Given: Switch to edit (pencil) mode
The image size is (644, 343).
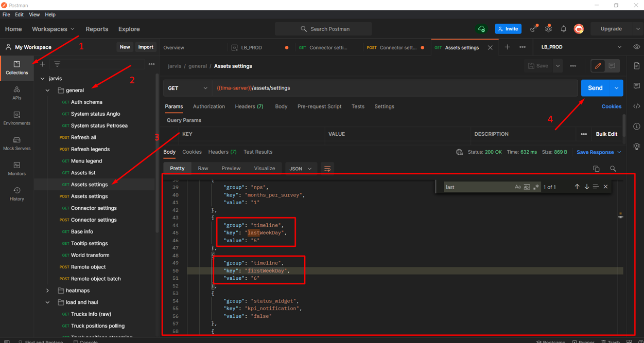Looking at the screenshot, I should 598,66.
